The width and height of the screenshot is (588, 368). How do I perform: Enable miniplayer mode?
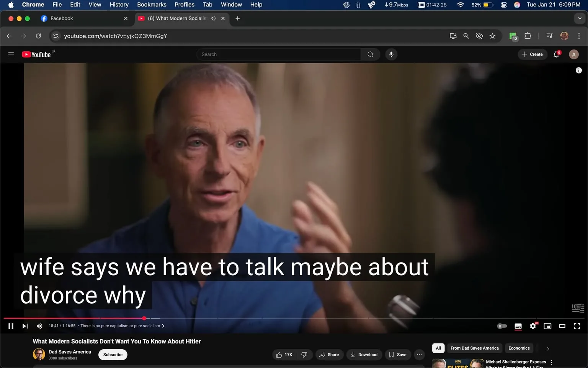pos(547,326)
